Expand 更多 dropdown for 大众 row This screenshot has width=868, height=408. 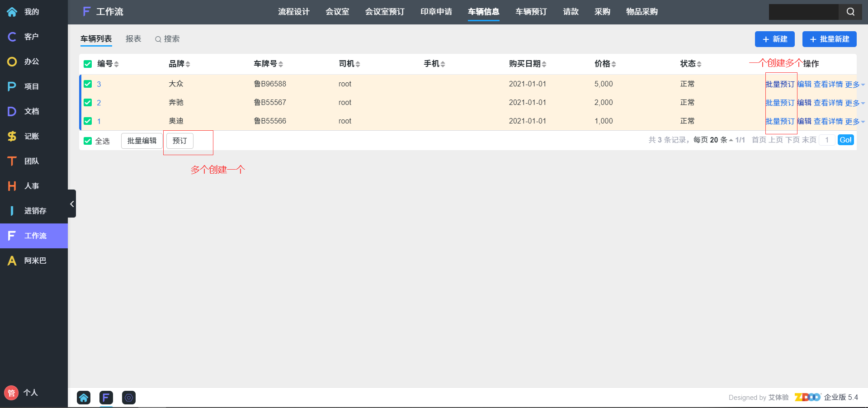coord(854,85)
